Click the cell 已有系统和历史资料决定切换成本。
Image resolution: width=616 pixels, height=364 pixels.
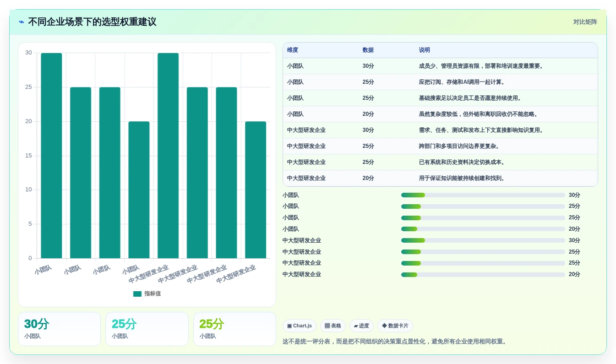(x=462, y=162)
